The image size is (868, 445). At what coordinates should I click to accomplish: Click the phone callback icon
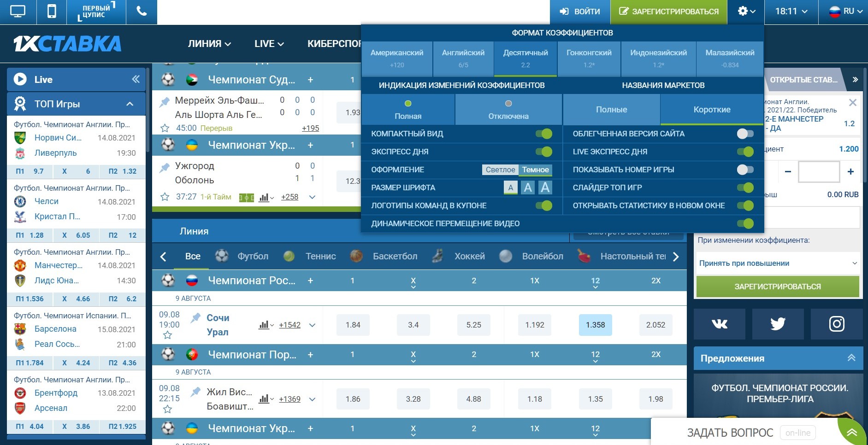142,12
